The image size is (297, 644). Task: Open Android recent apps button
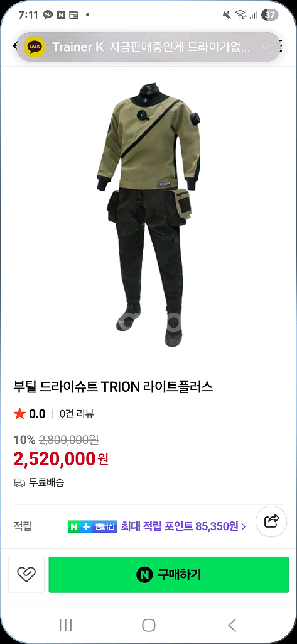[66, 625]
